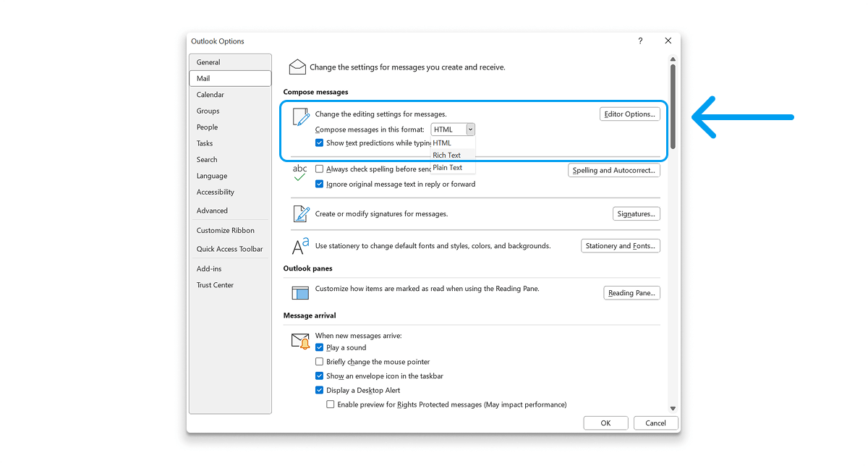The height and width of the screenshot is (466, 868).
Task: Disable text predictions while typing
Action: point(320,143)
